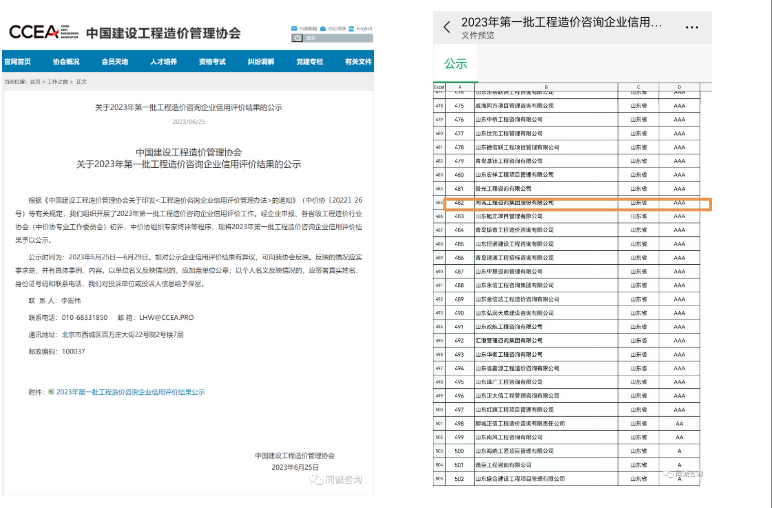Open the 2023年第一批工程造价咨询企业信用评价结果公示 attachment link
Screen dimensions: 773x508
(130, 392)
